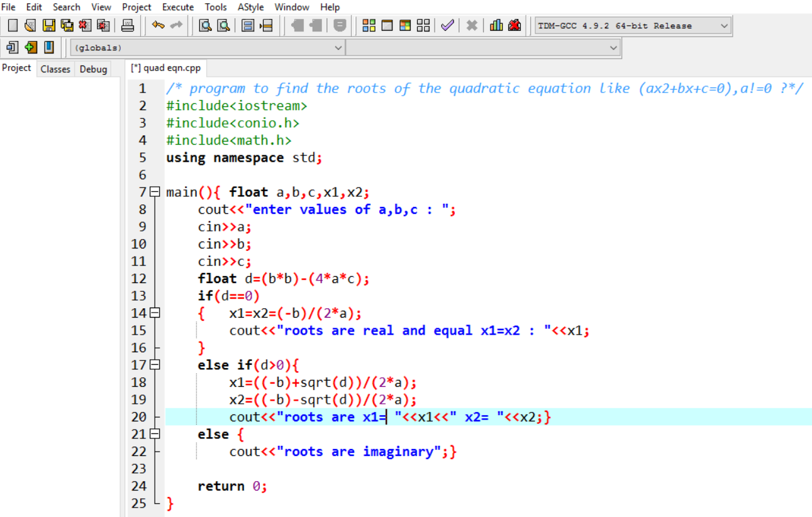Save the current file via floppy icon
Viewport: 812px width, 517px height.
pyautogui.click(x=48, y=26)
